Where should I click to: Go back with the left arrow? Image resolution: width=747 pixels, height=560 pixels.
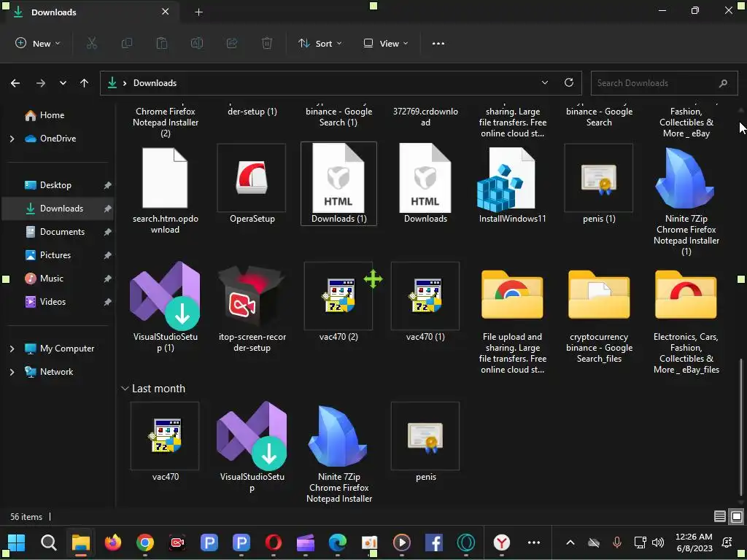click(15, 83)
